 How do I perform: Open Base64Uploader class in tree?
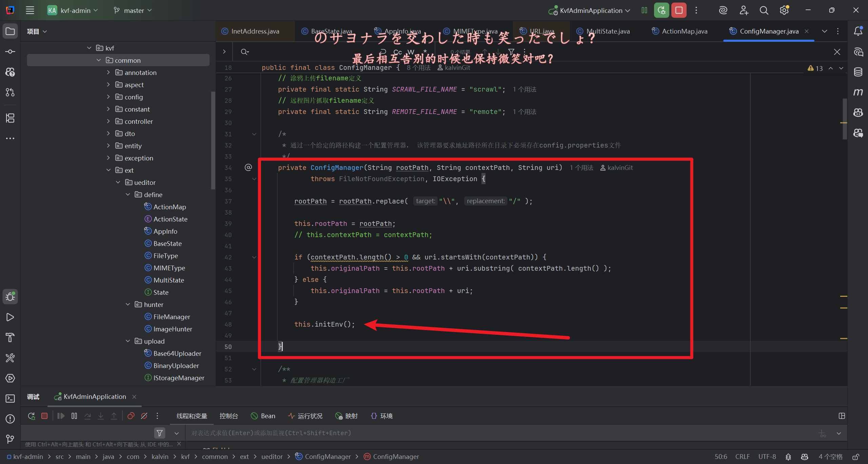click(177, 353)
